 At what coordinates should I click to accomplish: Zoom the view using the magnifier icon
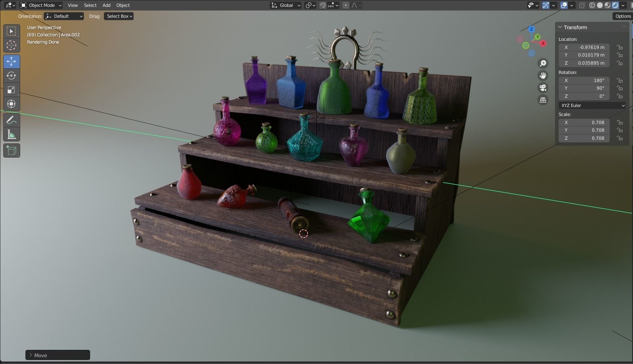click(543, 63)
